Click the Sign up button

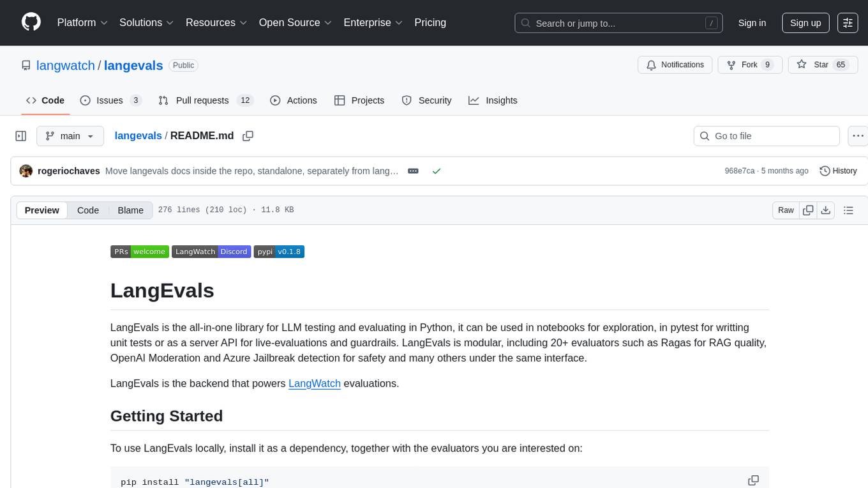click(805, 23)
